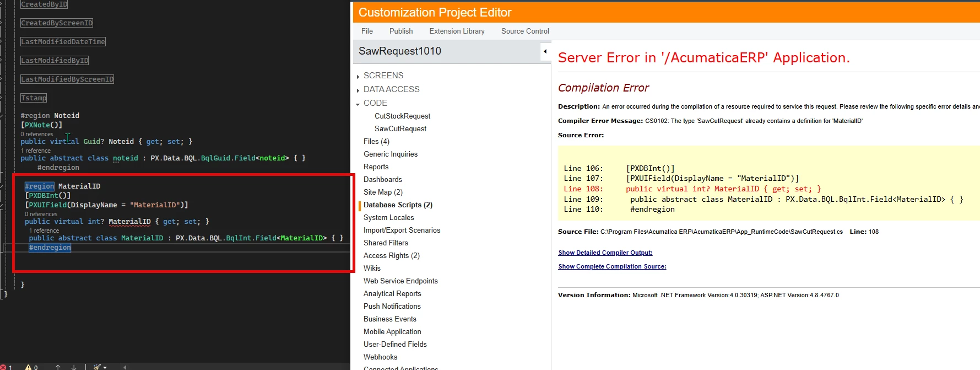Screen dimensions: 980x370
Task: Click the SawRequest1010 project title
Action: coord(400,51)
